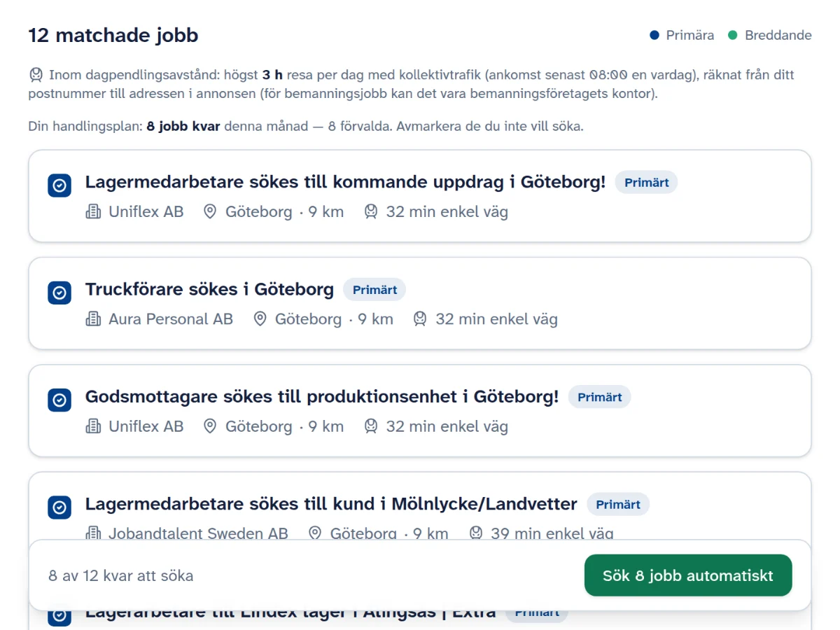Open Lagermedarbetare sökes till kund i Mölnlycke/Landvetter

tap(331, 503)
